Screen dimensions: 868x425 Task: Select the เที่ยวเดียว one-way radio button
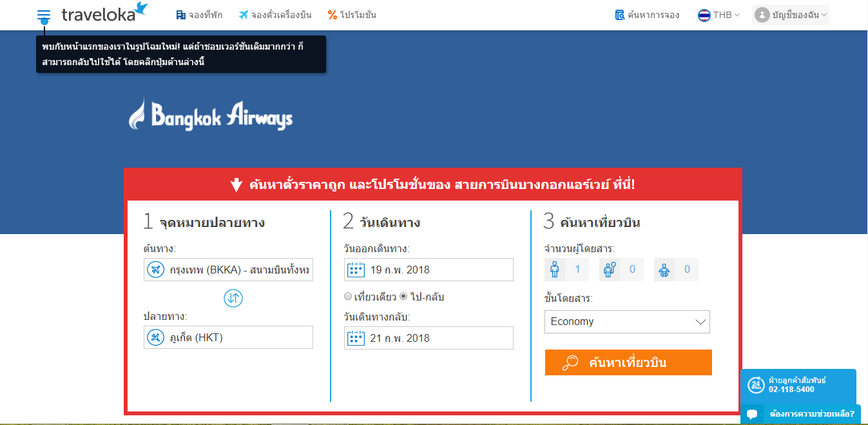[x=348, y=297]
